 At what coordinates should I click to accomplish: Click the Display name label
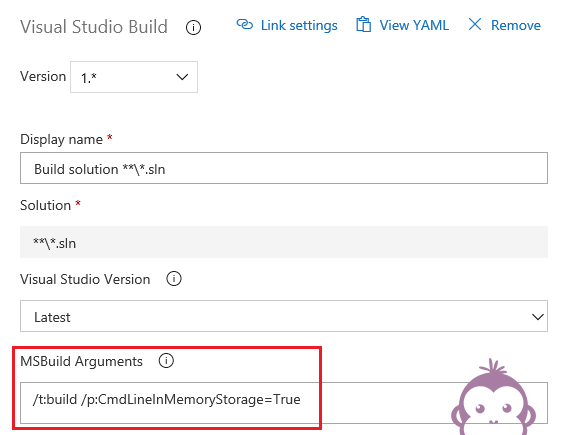pyautogui.click(x=62, y=139)
